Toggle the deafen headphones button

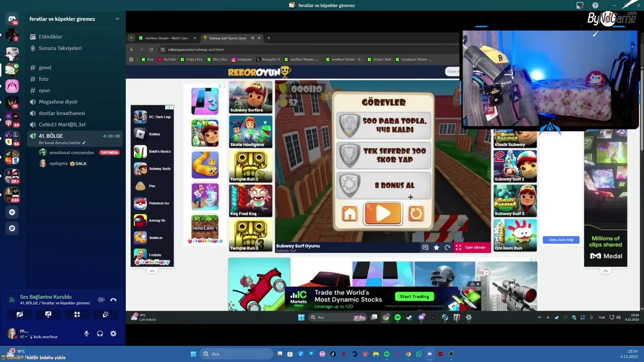pos(100,333)
